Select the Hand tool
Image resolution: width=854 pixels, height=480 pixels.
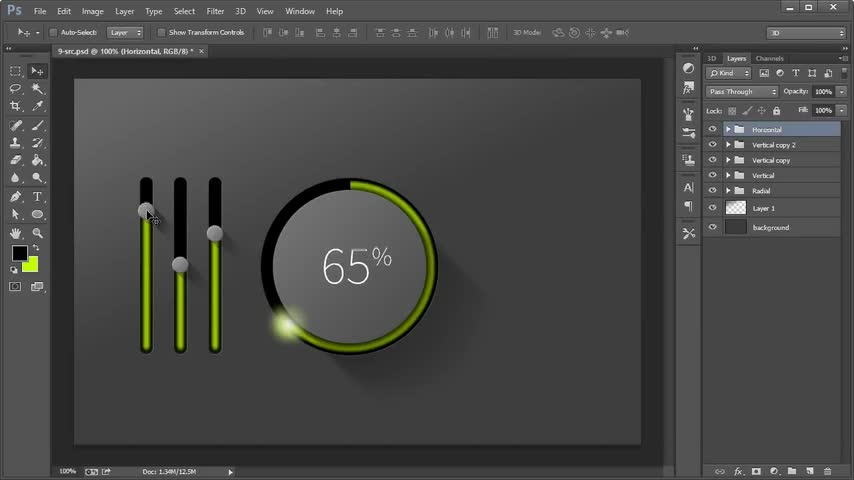coord(15,233)
